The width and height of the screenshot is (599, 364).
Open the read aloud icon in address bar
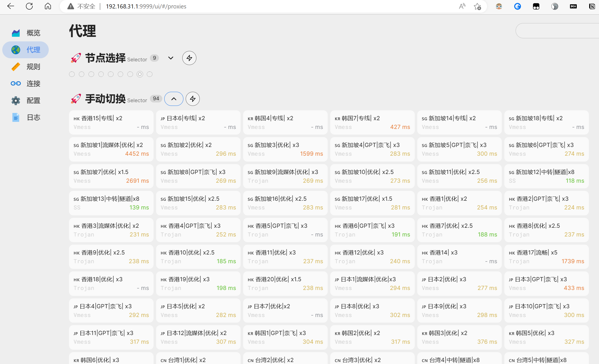pyautogui.click(x=462, y=6)
